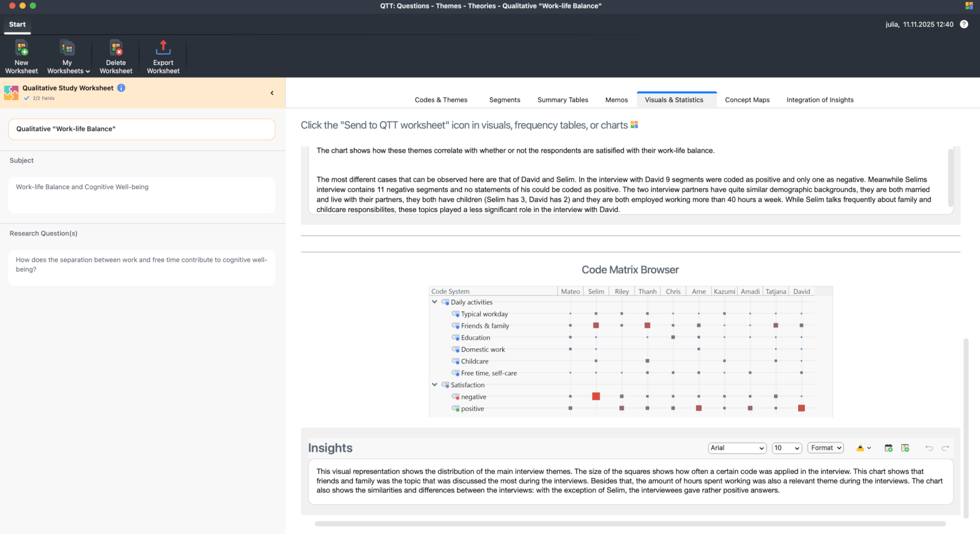
Task: Collapse the Satisfaction code group
Action: pyautogui.click(x=435, y=385)
